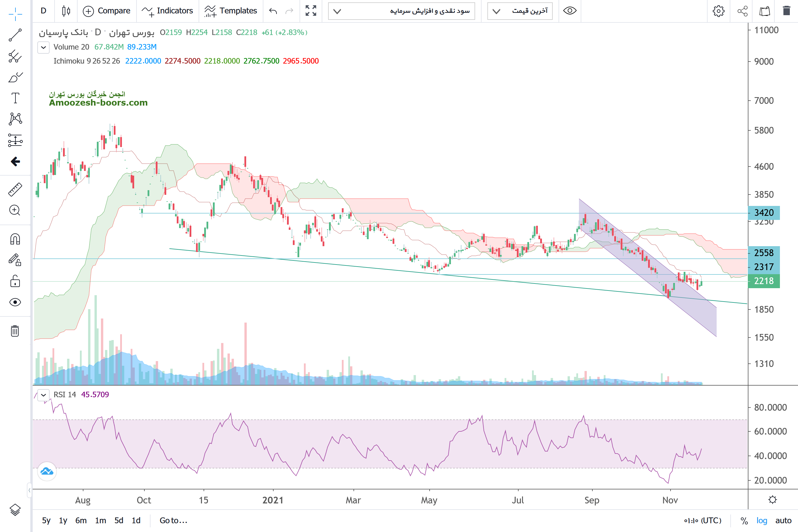798x532 pixels.
Task: Enable magnet mode for drawings
Action: (x=15, y=239)
